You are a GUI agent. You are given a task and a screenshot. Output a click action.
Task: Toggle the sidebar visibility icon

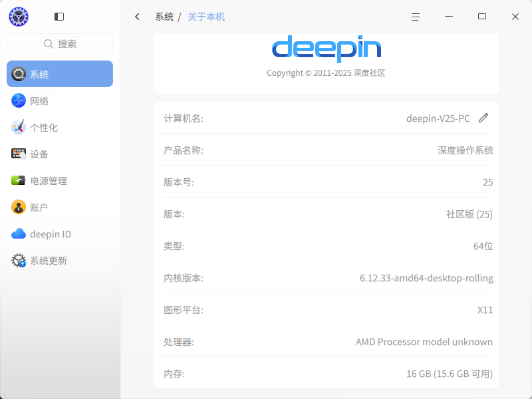pos(59,17)
